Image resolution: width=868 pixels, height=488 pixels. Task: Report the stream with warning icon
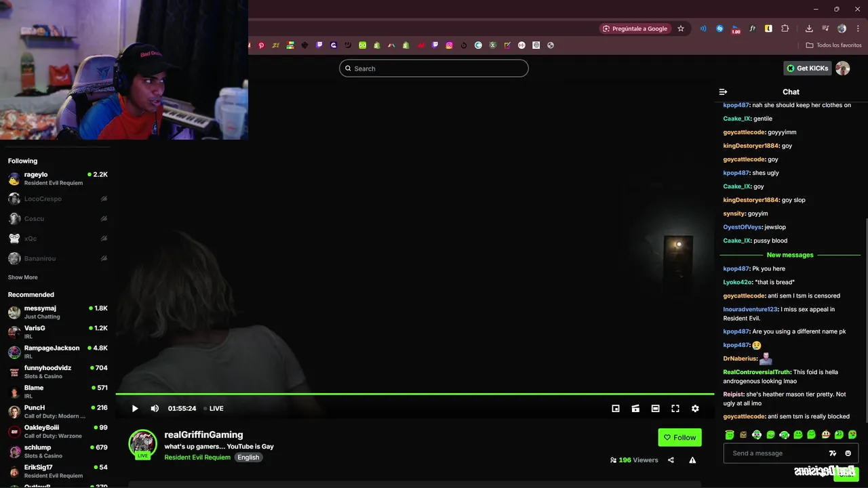click(692, 460)
